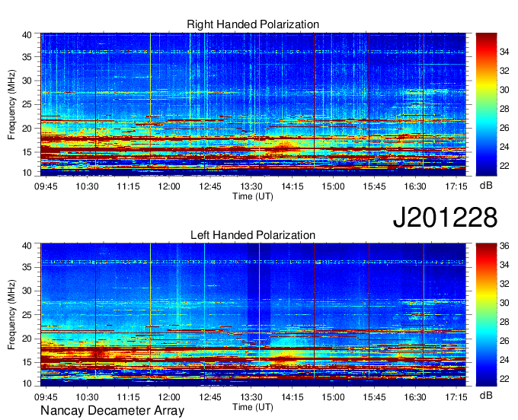The width and height of the screenshot is (518, 420).
Task: Click the 28 value on the top color scale
Action: pos(504,109)
